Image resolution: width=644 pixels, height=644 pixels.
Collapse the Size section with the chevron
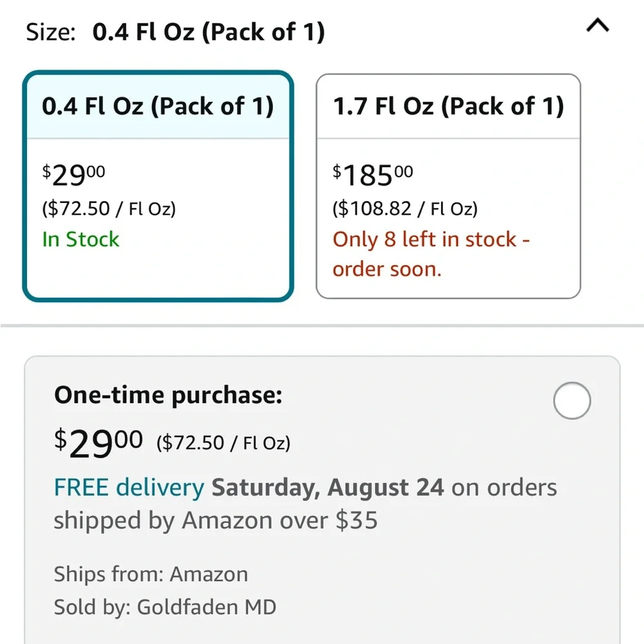(x=598, y=26)
